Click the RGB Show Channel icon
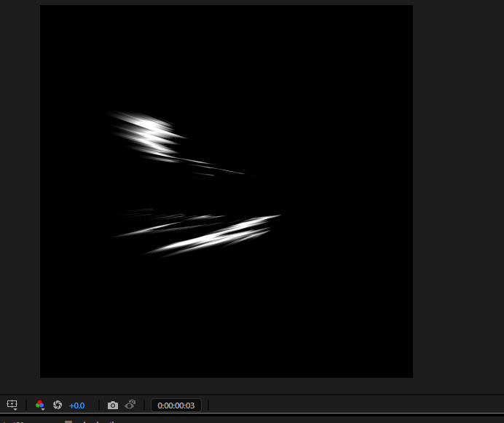The width and height of the screenshot is (504, 423). pos(39,405)
